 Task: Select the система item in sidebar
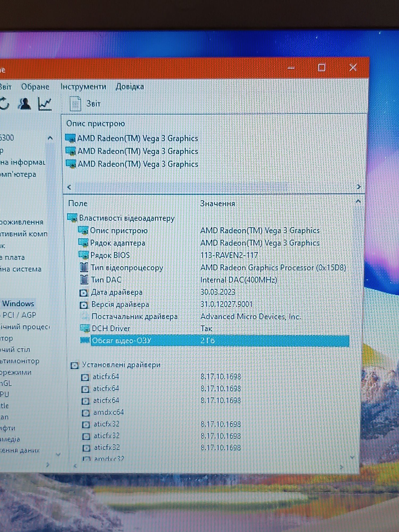point(21,269)
